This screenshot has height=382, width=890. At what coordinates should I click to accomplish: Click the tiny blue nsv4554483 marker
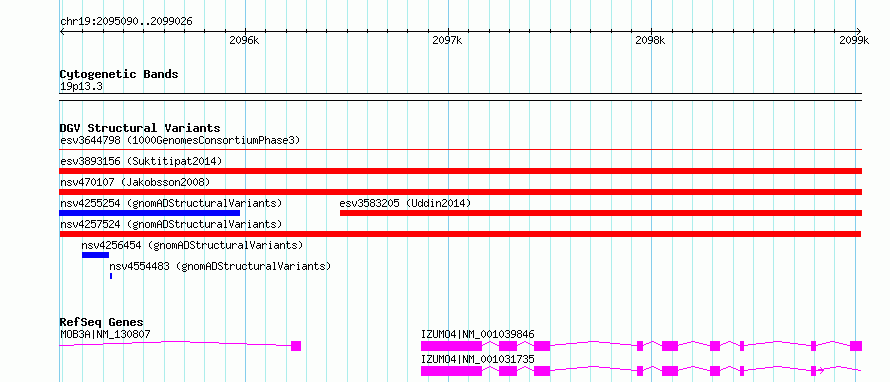(x=111, y=276)
